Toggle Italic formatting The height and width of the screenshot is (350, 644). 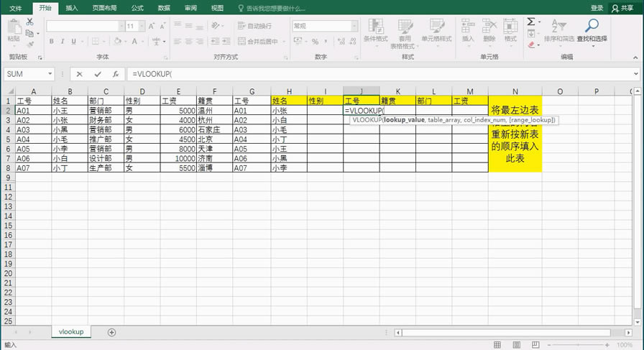coord(63,41)
